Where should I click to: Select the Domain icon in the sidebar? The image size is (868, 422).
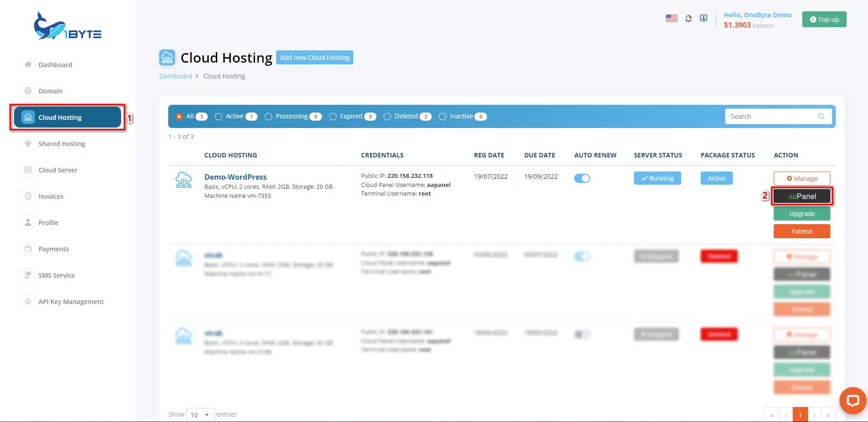coord(28,91)
